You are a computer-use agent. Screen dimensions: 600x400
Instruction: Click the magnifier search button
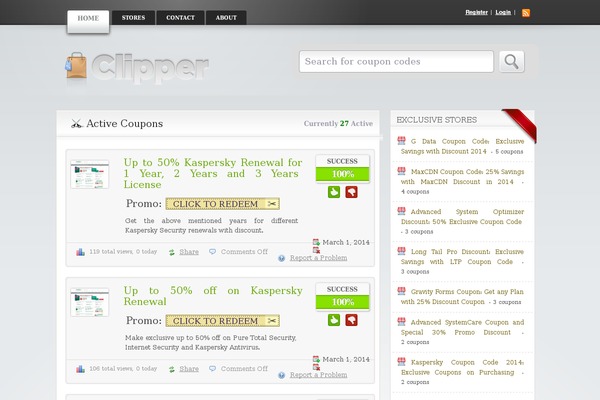coord(512,62)
